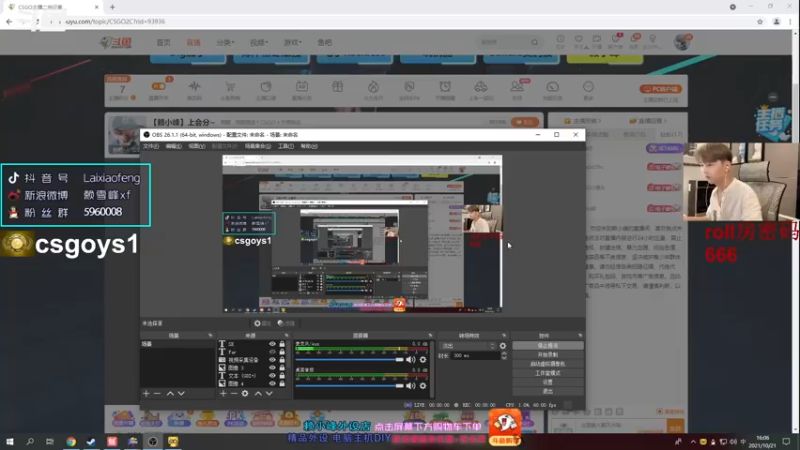Open the OBS 文件 File menu
Screen dimensions: 800x450
coord(151,146)
